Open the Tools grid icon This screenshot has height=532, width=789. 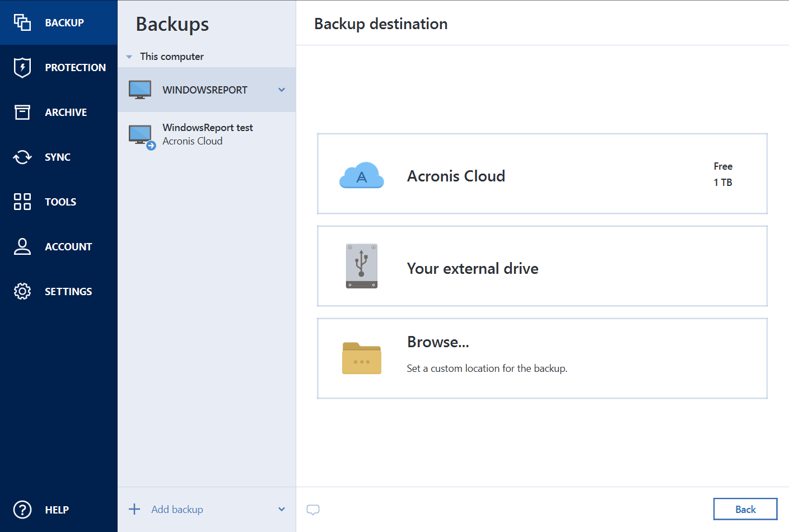click(x=22, y=202)
